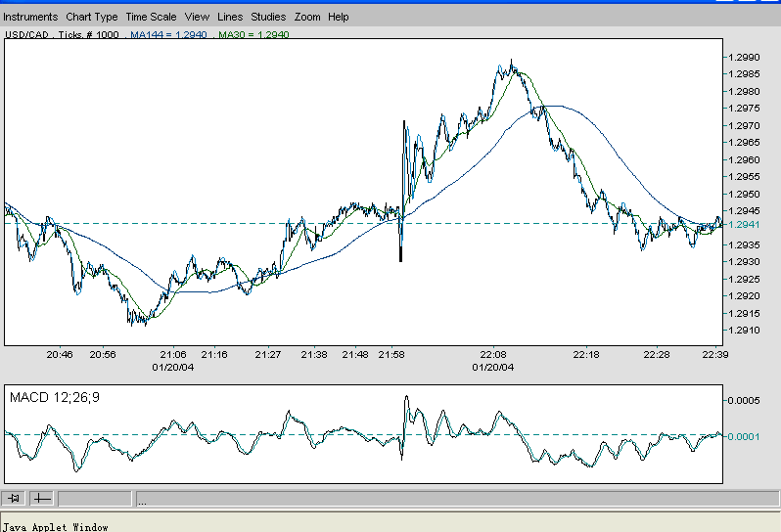
Task: Click the MA30 = 1.2940 legend label
Action: [253, 35]
